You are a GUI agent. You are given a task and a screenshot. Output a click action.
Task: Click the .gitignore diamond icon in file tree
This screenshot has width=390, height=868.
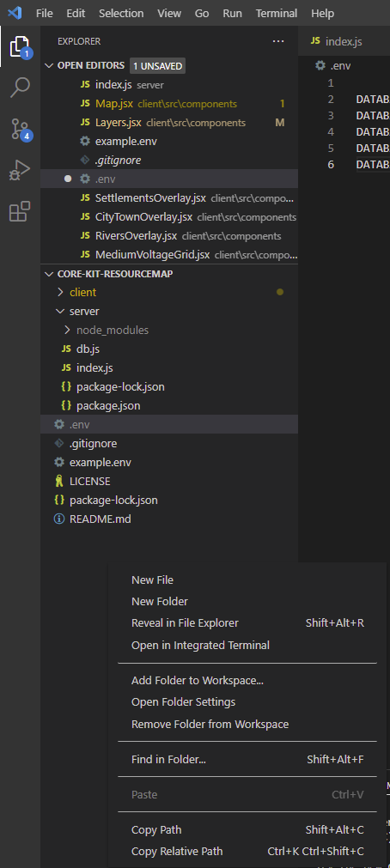59,443
